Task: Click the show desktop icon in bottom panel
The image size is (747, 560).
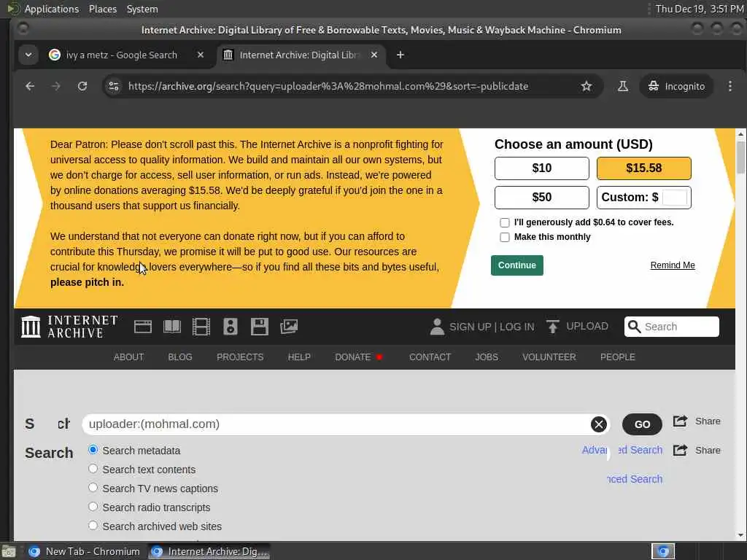Action: [9, 552]
